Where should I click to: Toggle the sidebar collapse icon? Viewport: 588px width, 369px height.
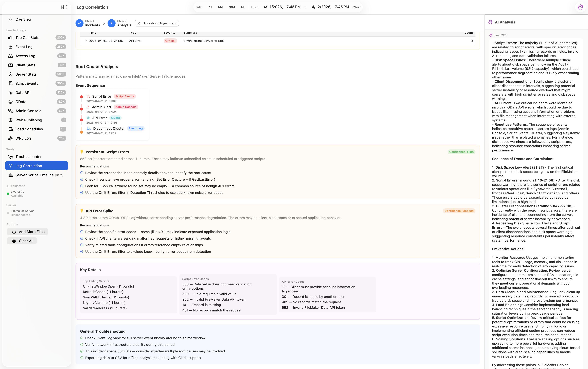coord(64,7)
